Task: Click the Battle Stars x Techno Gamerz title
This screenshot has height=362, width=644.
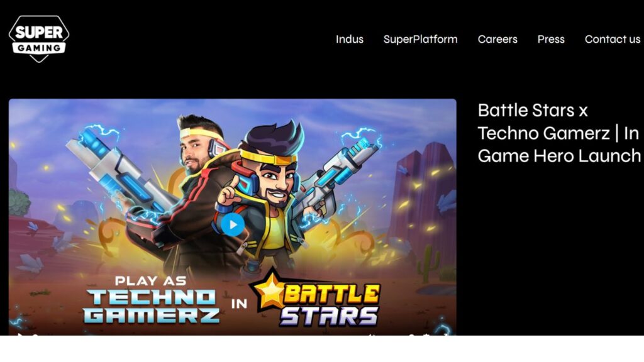Action: pos(559,133)
